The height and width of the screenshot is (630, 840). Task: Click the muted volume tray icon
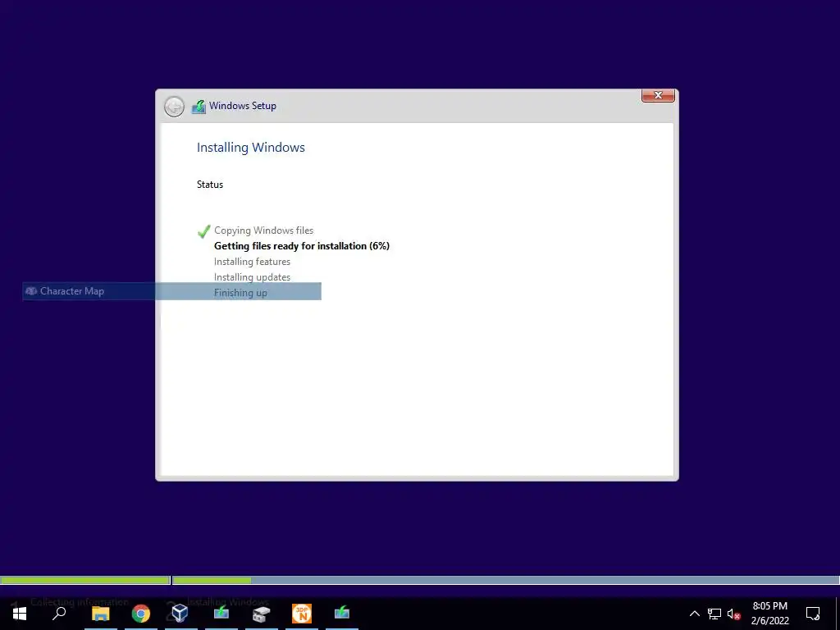734,614
